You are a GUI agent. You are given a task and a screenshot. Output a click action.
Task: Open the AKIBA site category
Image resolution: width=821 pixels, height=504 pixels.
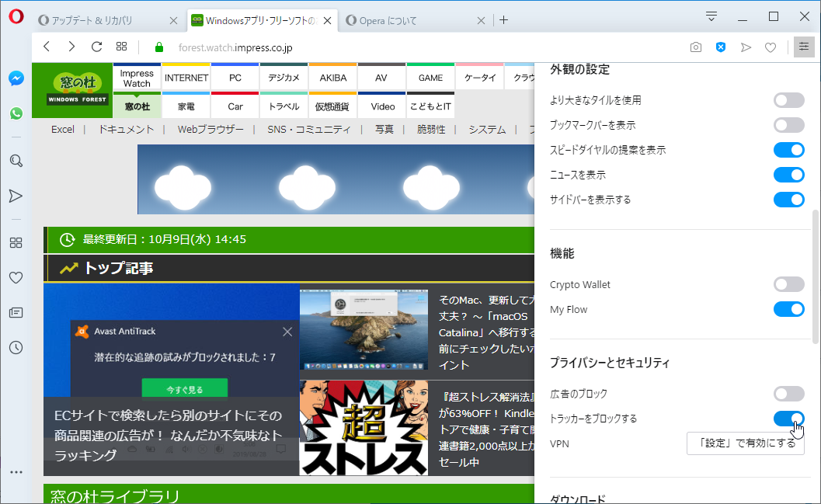(x=333, y=78)
